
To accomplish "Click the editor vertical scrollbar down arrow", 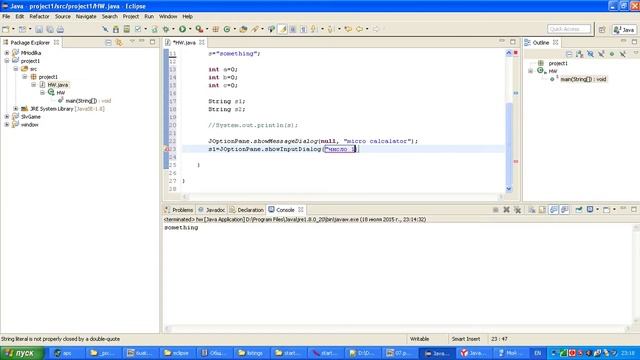I will 509,189.
